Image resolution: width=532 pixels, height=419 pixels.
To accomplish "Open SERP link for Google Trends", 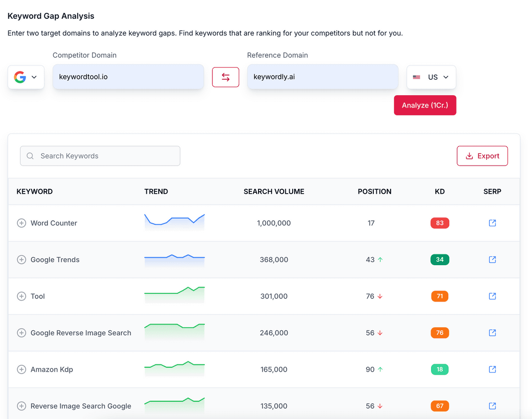I will tap(492, 260).
